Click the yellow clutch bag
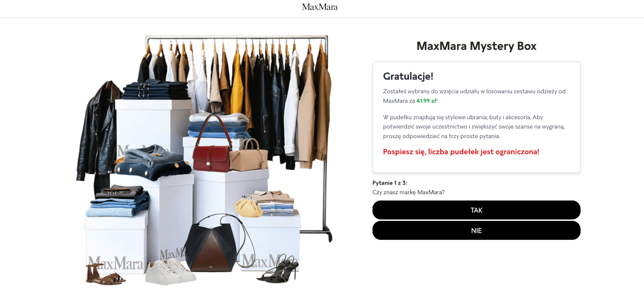The height and width of the screenshot is (306, 644). pos(248,207)
